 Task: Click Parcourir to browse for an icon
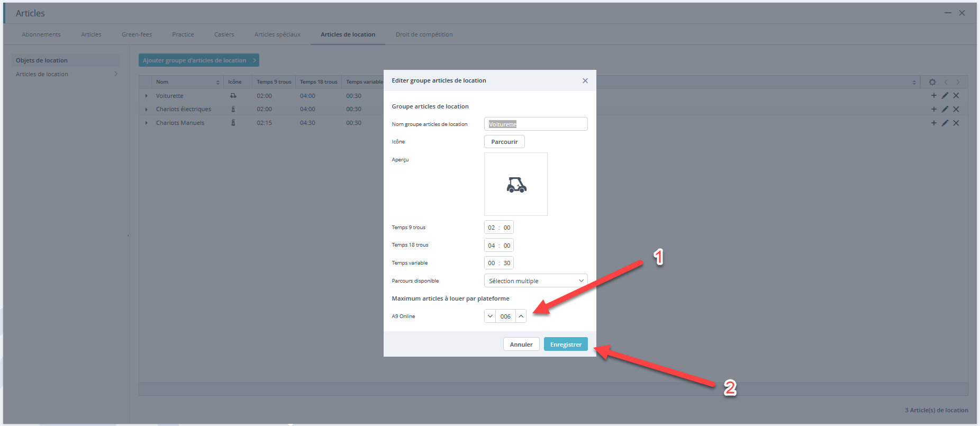click(504, 142)
